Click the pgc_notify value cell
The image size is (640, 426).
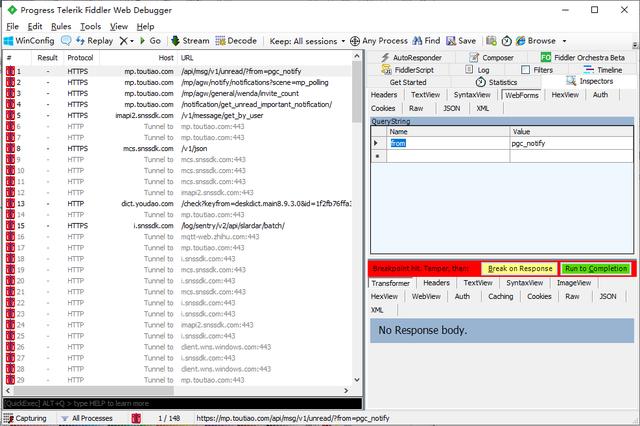tap(571, 143)
